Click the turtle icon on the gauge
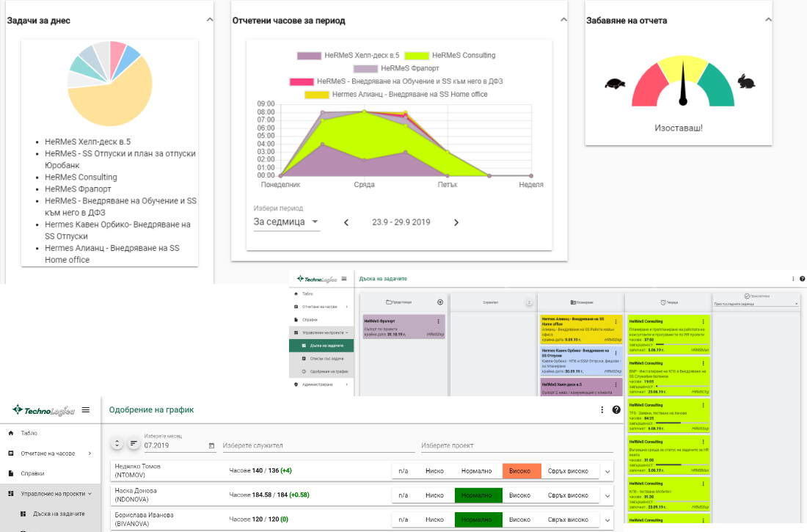This screenshot has height=532, width=807. (x=615, y=83)
